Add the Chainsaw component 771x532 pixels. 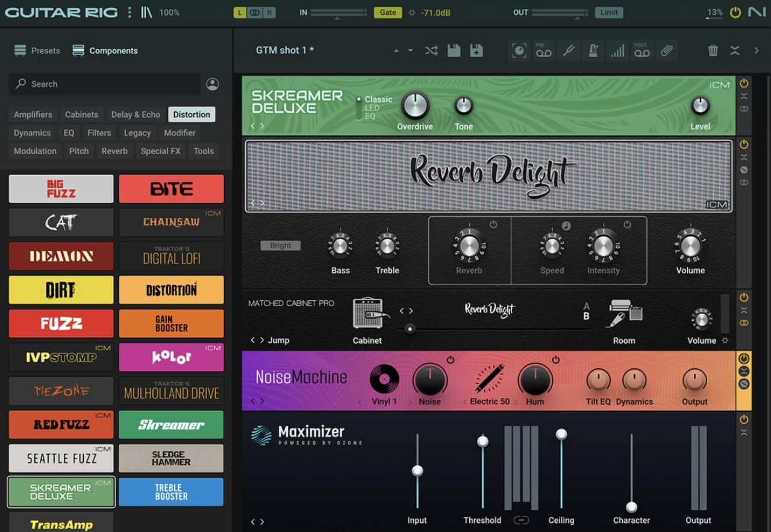click(171, 223)
